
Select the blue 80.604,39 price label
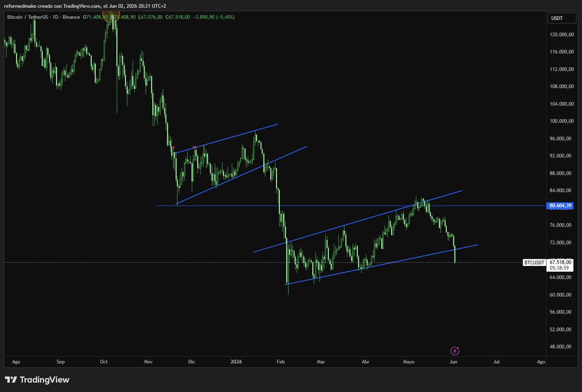pyautogui.click(x=560, y=206)
